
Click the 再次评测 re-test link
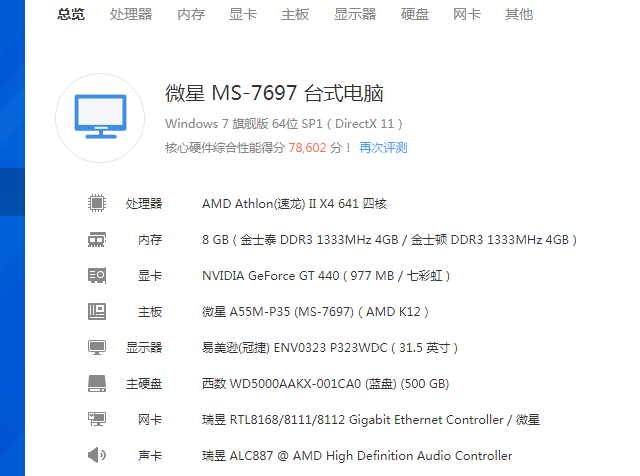(383, 147)
